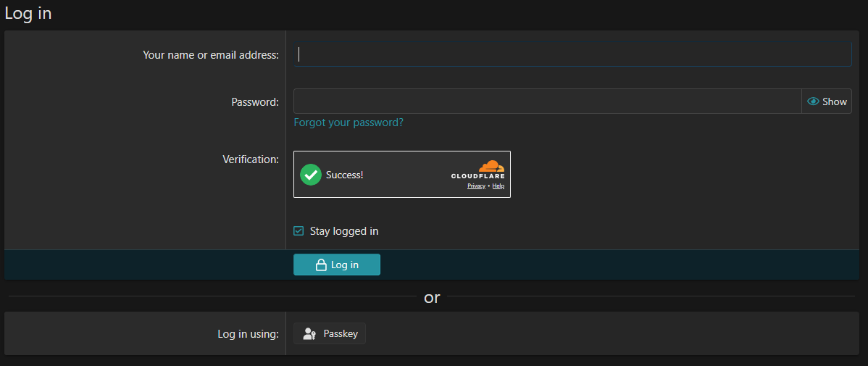Open the Cloudflare Privacy link

coord(476,186)
